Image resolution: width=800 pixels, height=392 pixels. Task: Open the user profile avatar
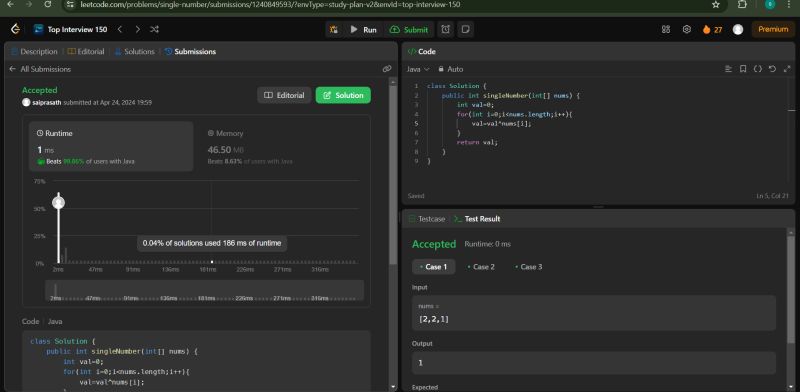click(738, 30)
